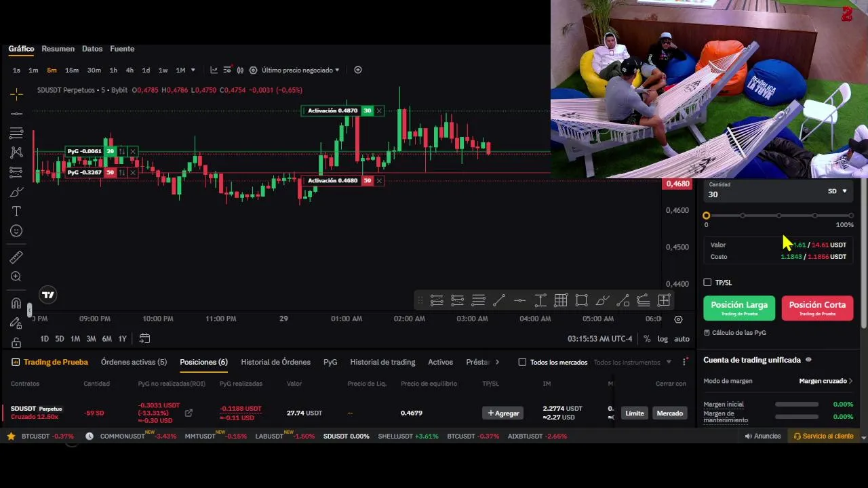This screenshot has height=488, width=868.
Task: Open the long/short position projection tool
Action: pyautogui.click(x=16, y=172)
